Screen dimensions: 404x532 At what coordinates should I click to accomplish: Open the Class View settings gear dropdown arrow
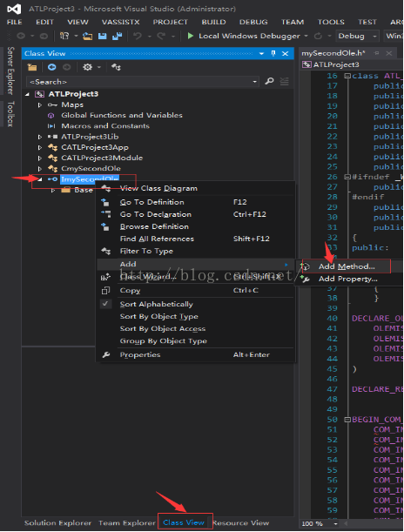99,67
